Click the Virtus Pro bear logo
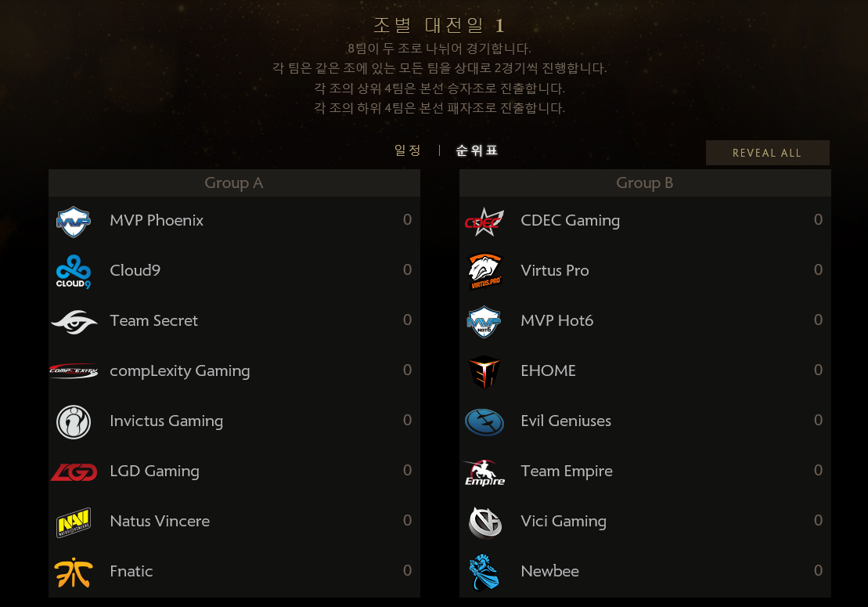 pos(485,271)
